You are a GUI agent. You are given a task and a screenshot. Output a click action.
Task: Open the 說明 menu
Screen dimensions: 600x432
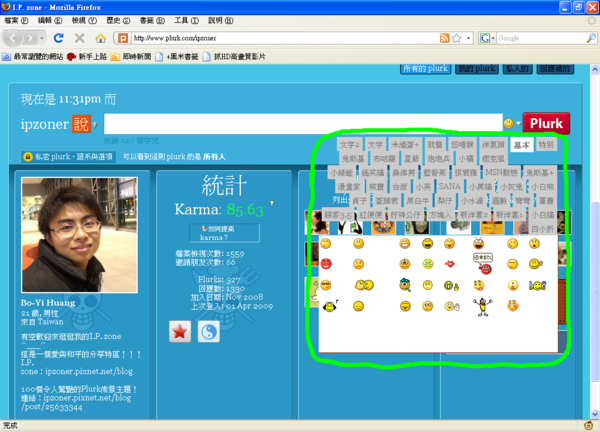[x=220, y=20]
